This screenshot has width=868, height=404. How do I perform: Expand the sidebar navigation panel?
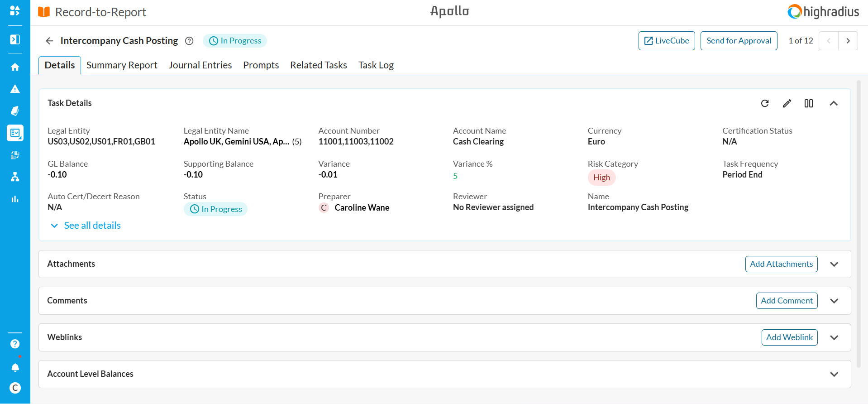(15, 39)
